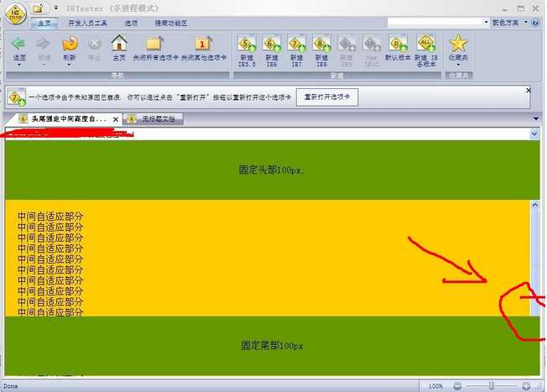Create a new IE5.5 tab
Viewport: 547px width, 392px height.
coord(247,44)
